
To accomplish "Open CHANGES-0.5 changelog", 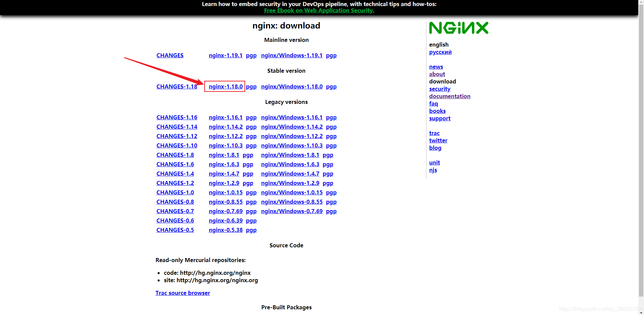I will 175,230.
